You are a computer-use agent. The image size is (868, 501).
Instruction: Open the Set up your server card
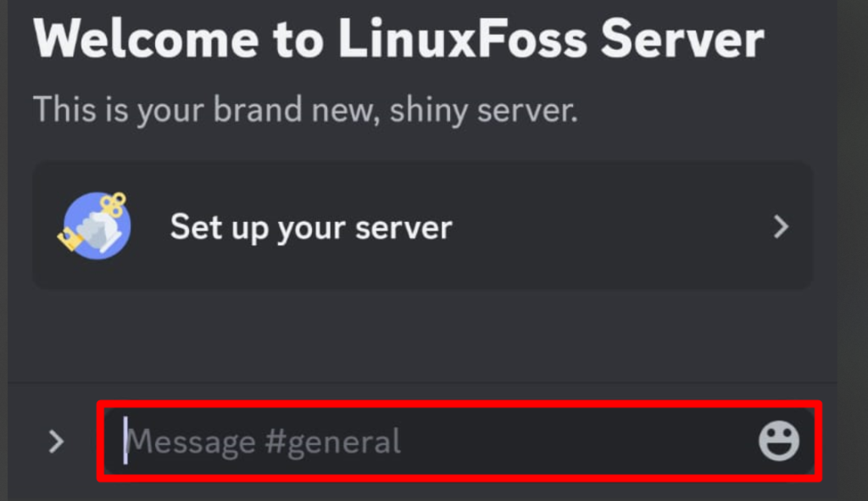coord(423,225)
